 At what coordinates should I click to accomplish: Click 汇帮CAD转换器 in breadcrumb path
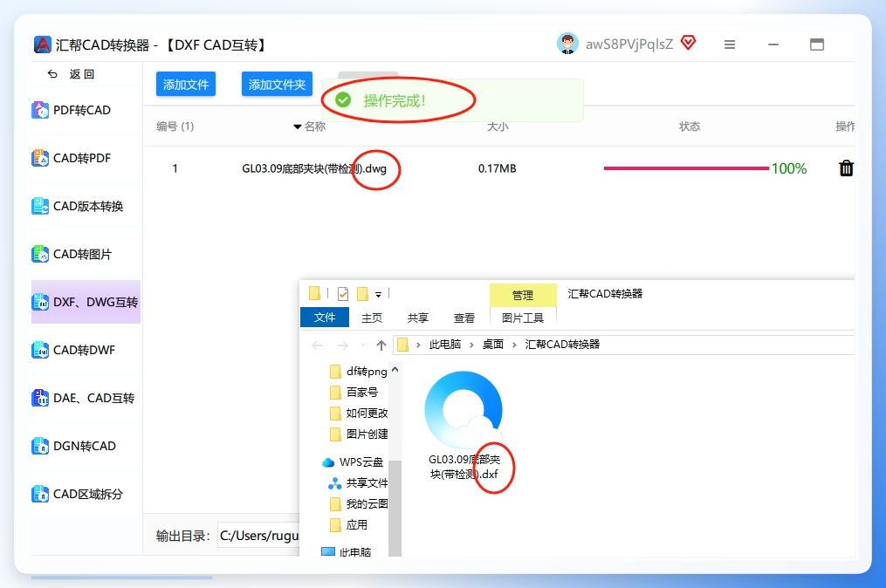tap(562, 345)
